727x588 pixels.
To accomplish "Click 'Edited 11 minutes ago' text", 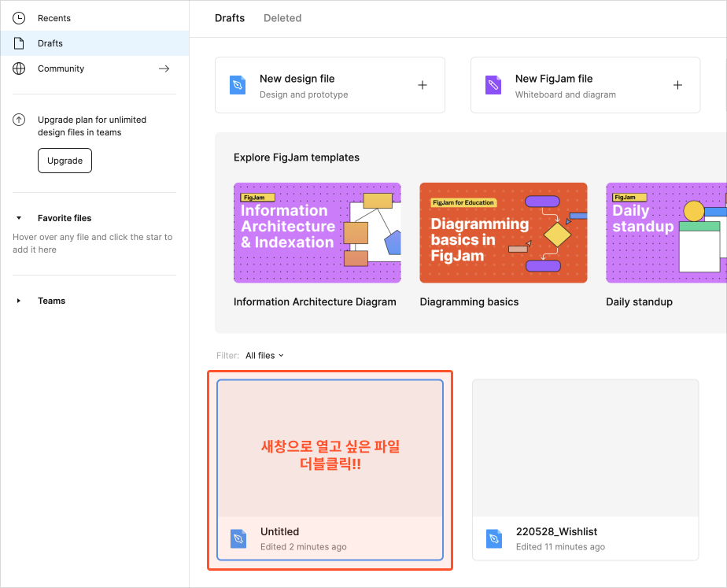I will [x=560, y=547].
